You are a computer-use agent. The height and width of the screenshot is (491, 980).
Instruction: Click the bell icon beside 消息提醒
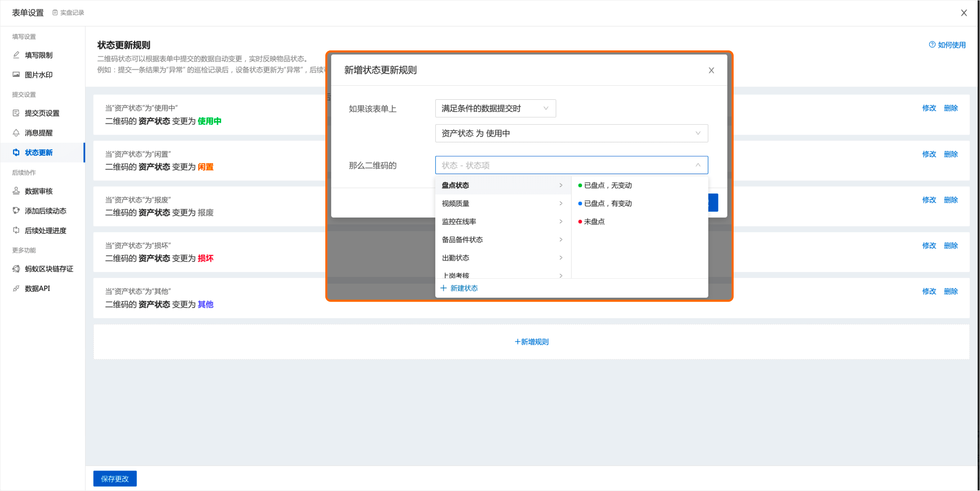(16, 133)
